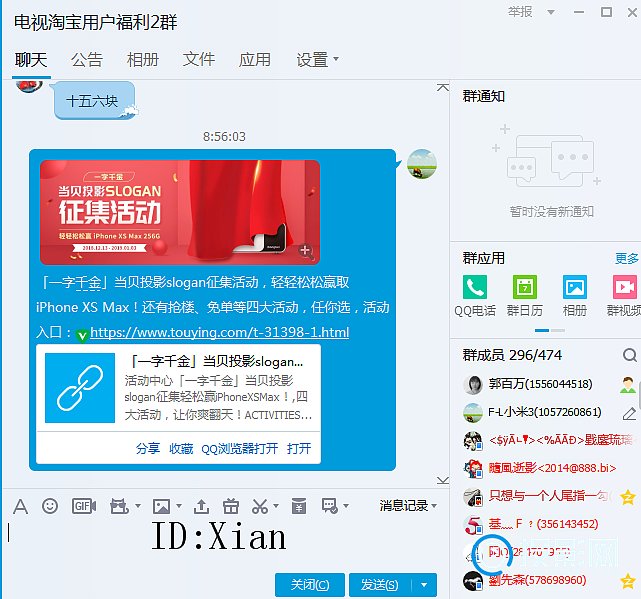The width and height of the screenshot is (641, 599).
Task: Click 更多 in the 群应用 section
Action: pos(626,258)
